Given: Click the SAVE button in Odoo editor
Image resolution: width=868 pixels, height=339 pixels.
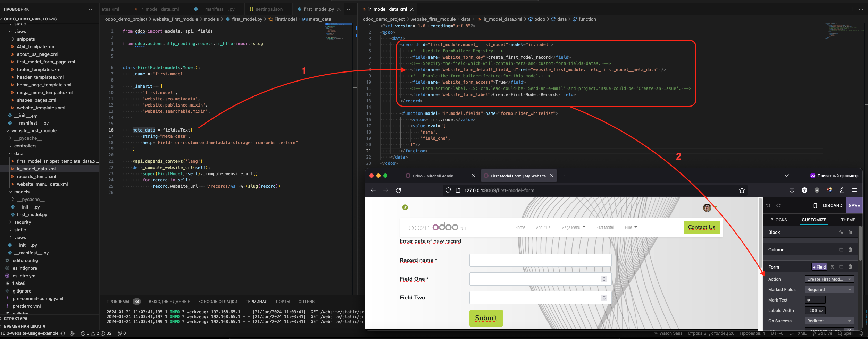Looking at the screenshot, I should coord(854,205).
